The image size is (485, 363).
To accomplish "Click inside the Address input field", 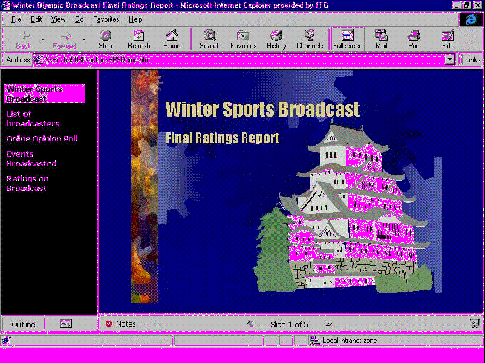I will click(239, 60).
